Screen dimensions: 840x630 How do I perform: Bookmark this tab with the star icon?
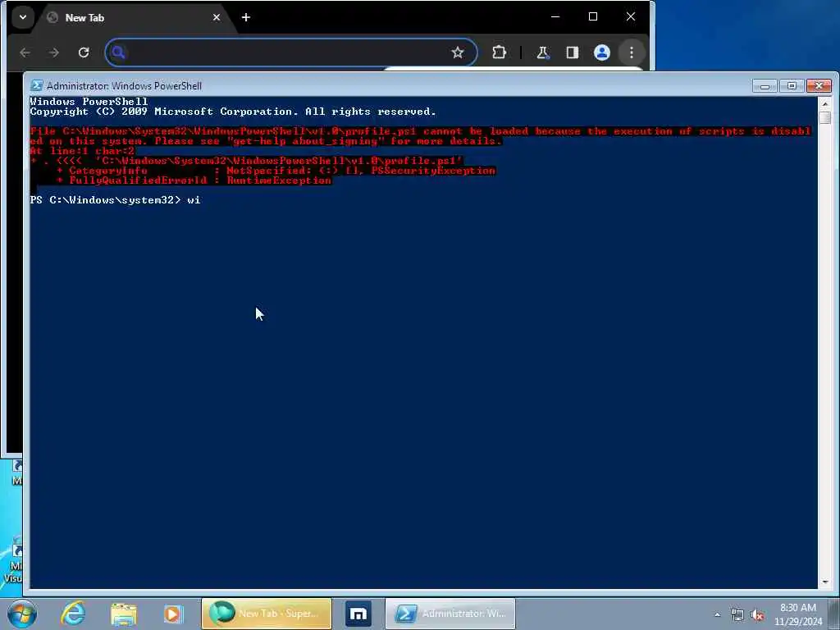click(457, 52)
